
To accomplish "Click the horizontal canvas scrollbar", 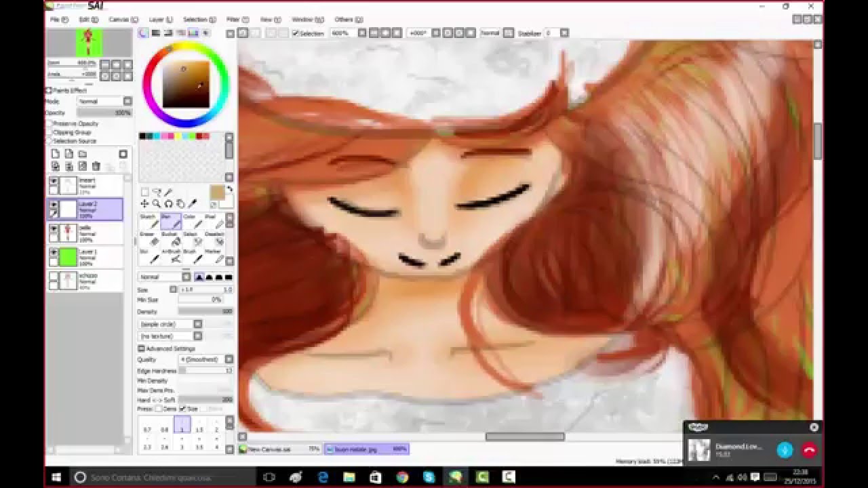I will coord(524,436).
